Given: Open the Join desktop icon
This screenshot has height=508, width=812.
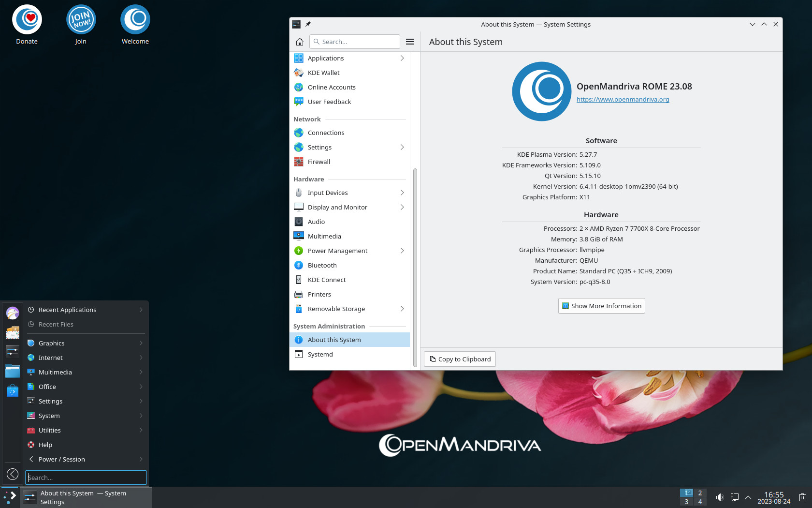Looking at the screenshot, I should (x=81, y=25).
